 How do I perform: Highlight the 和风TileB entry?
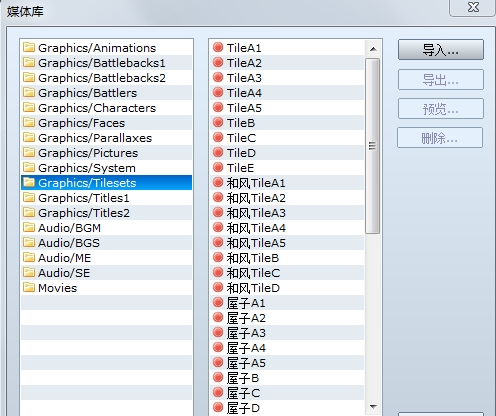point(287,258)
